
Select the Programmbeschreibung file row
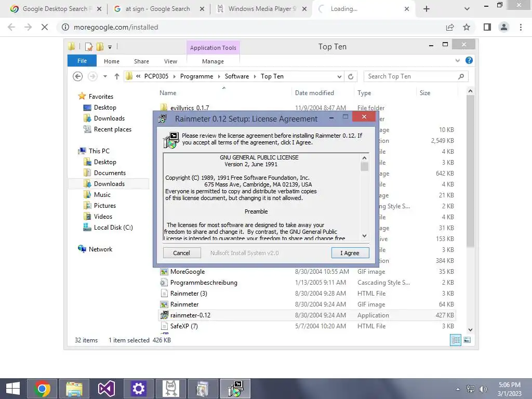coord(307,283)
